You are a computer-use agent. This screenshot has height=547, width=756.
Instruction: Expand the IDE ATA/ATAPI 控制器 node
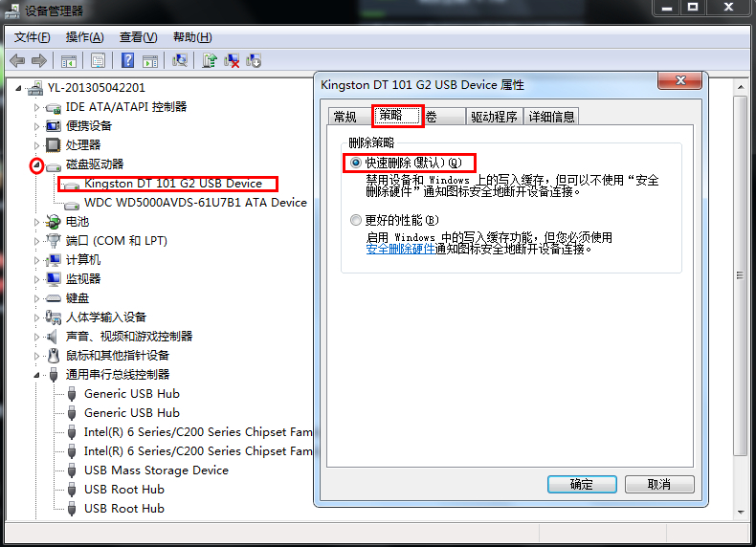point(36,107)
